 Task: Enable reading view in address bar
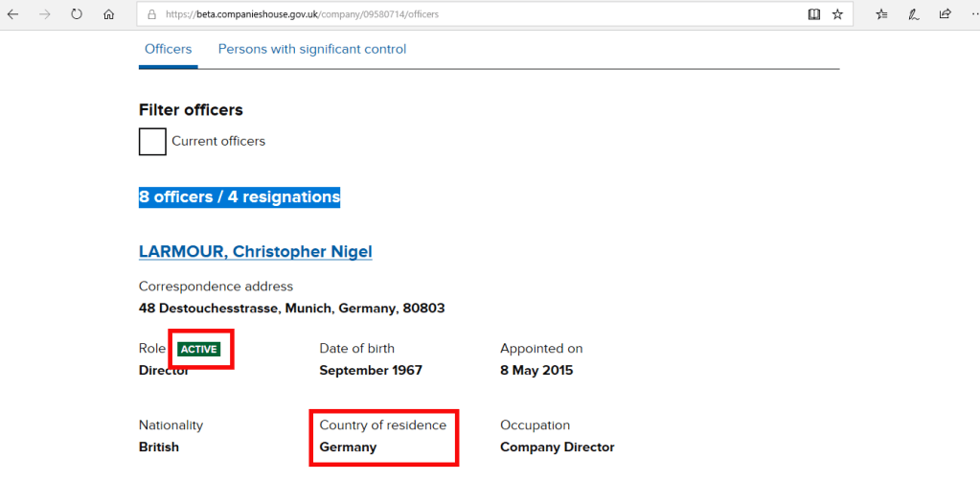(x=813, y=14)
